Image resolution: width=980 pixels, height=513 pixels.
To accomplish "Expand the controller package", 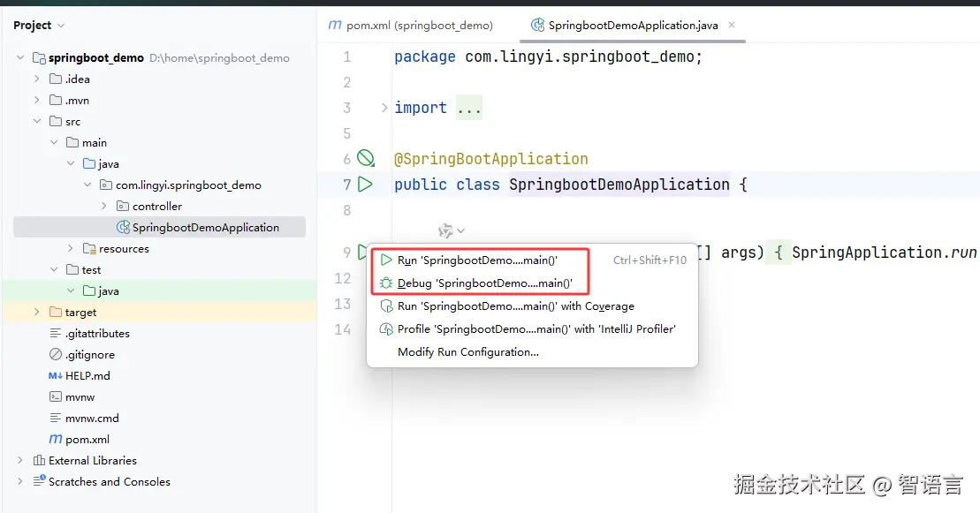I will (104, 207).
